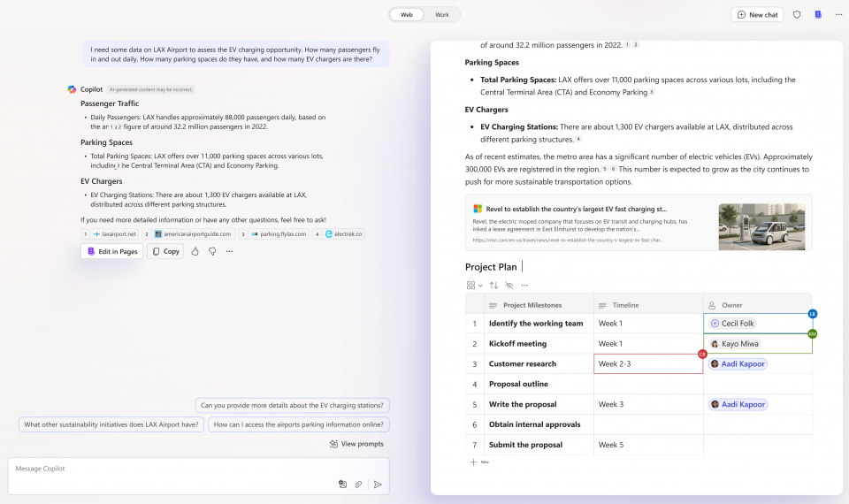Image resolution: width=849 pixels, height=504 pixels.
Task: Click the Owner column header
Action: click(x=732, y=305)
